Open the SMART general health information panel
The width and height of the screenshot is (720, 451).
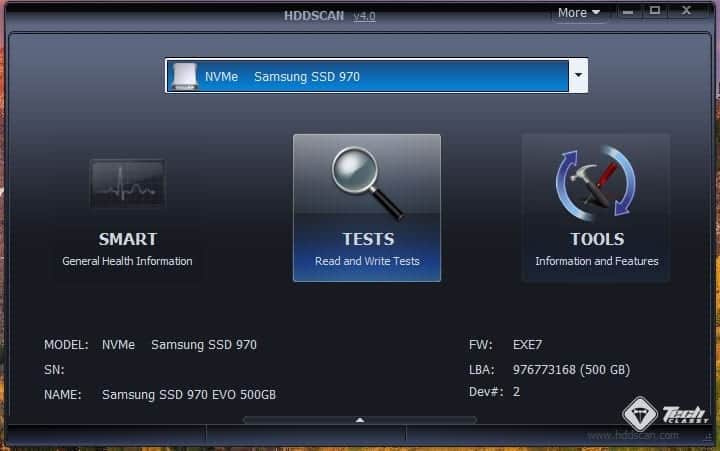(127, 208)
